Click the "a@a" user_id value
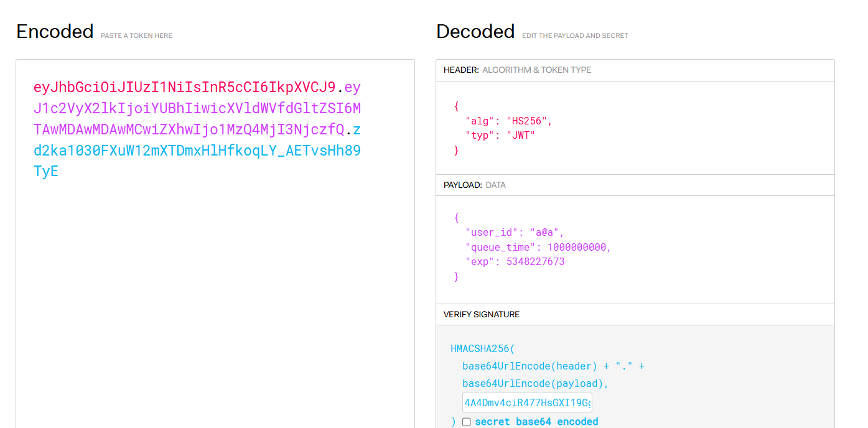This screenshot has height=428, width=868. tap(546, 233)
